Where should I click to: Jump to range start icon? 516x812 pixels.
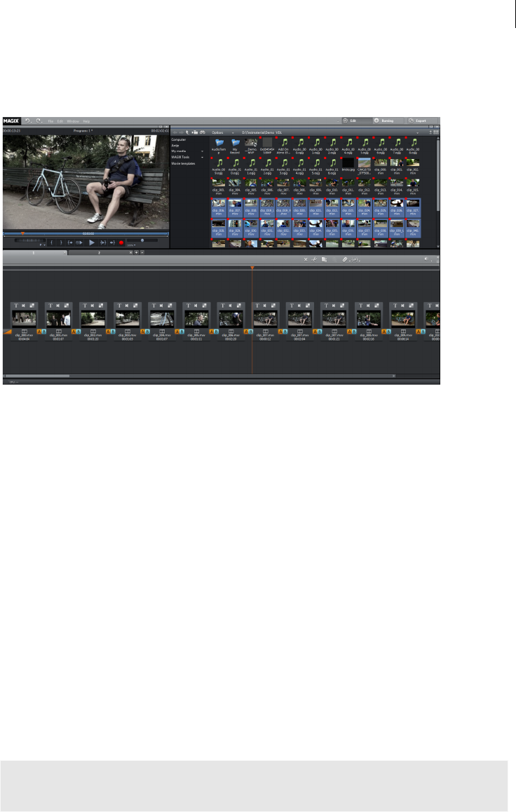tap(70, 242)
